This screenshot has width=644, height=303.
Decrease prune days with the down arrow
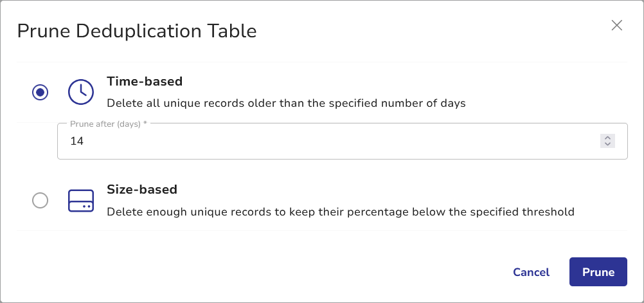[607, 144]
